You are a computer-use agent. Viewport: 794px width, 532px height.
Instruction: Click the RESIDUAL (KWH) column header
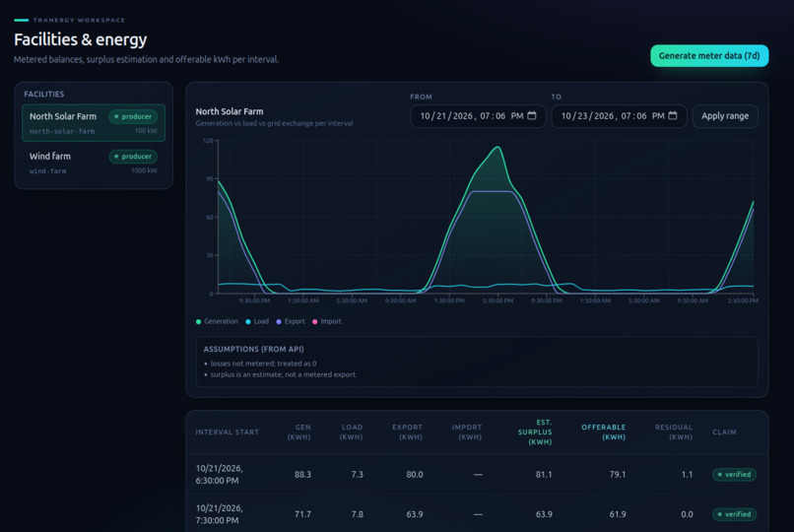[674, 432]
